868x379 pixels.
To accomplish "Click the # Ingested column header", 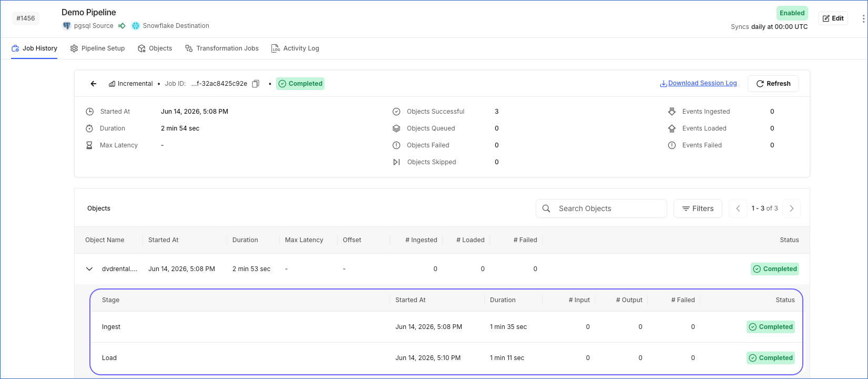I will [421, 240].
